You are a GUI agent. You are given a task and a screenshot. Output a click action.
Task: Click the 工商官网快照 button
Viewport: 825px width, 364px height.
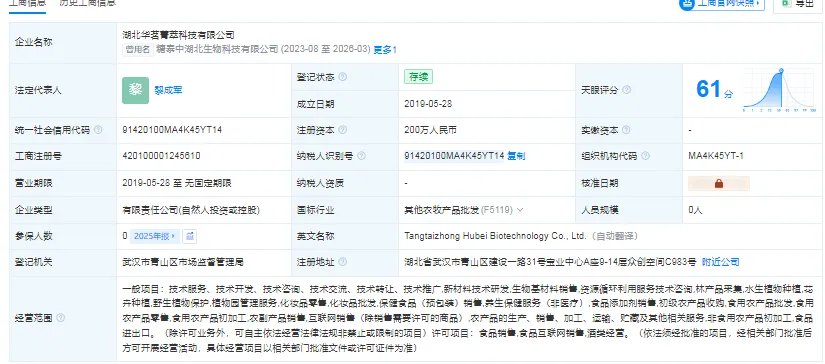click(721, 3)
